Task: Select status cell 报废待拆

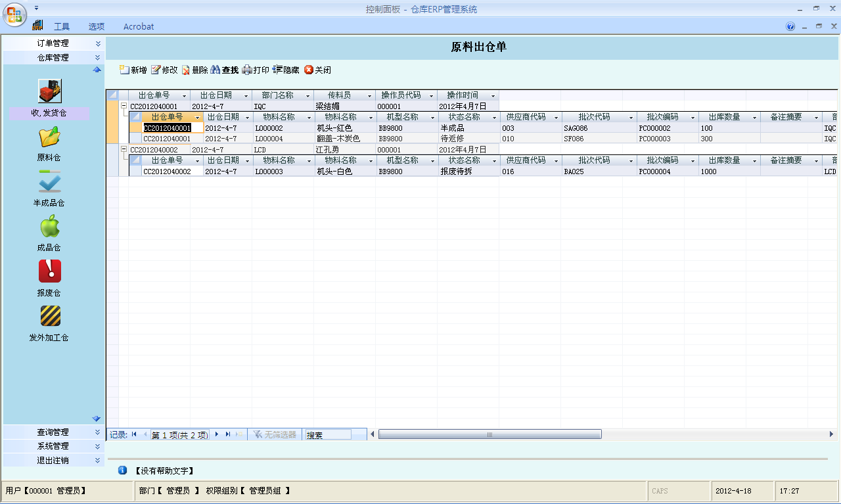Action: click(x=468, y=171)
